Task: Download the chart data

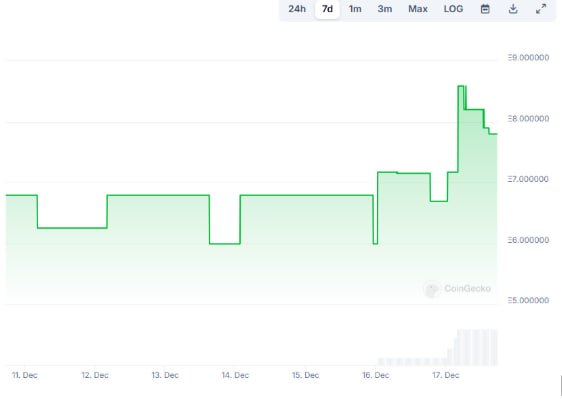Action: coord(513,9)
